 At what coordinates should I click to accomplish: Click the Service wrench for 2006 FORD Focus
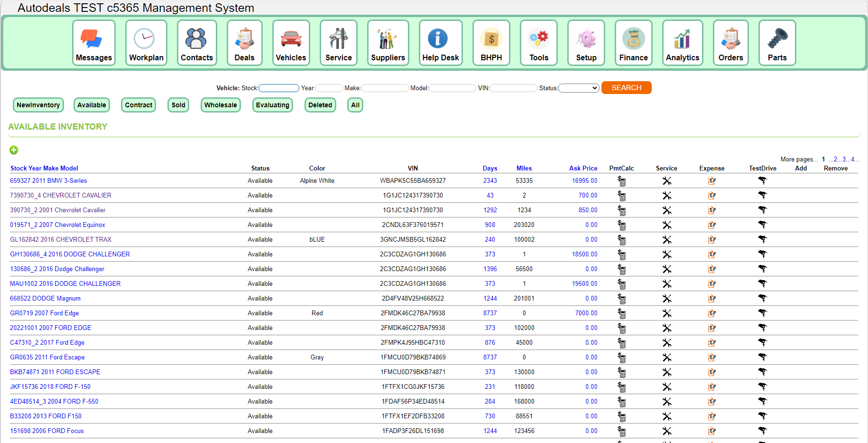click(667, 431)
